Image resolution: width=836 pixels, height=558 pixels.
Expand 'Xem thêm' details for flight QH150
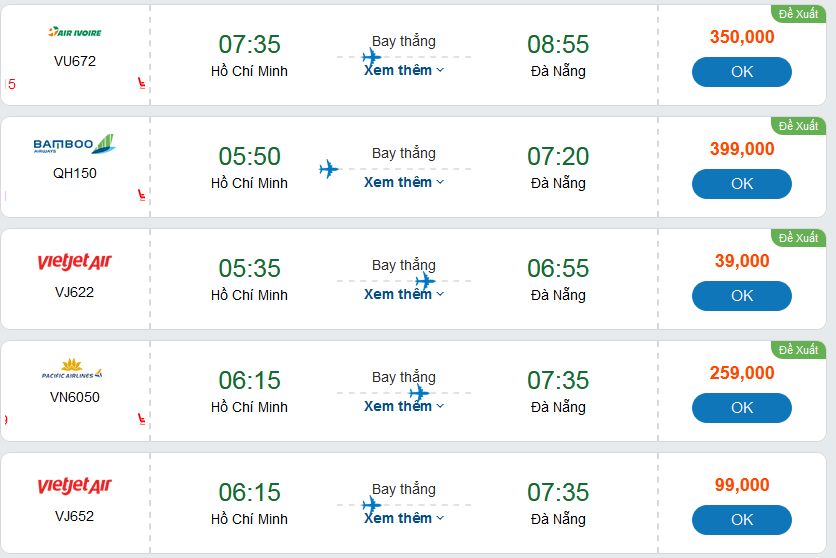point(403,182)
